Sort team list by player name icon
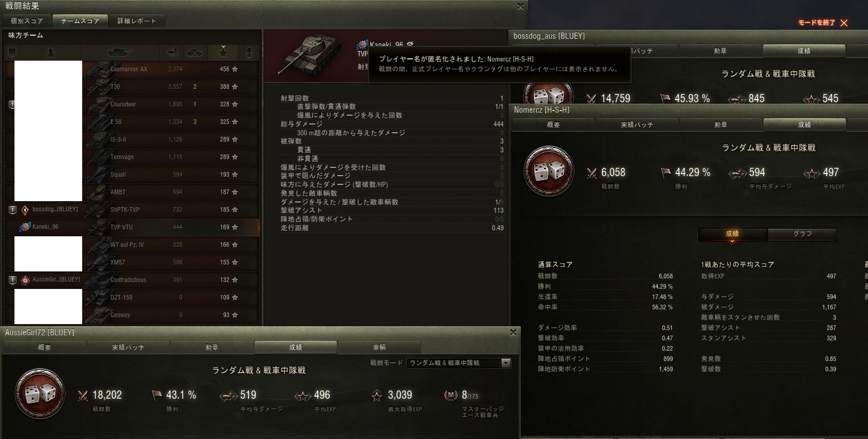Screen dimensions: 868x439 pyautogui.click(x=51, y=53)
